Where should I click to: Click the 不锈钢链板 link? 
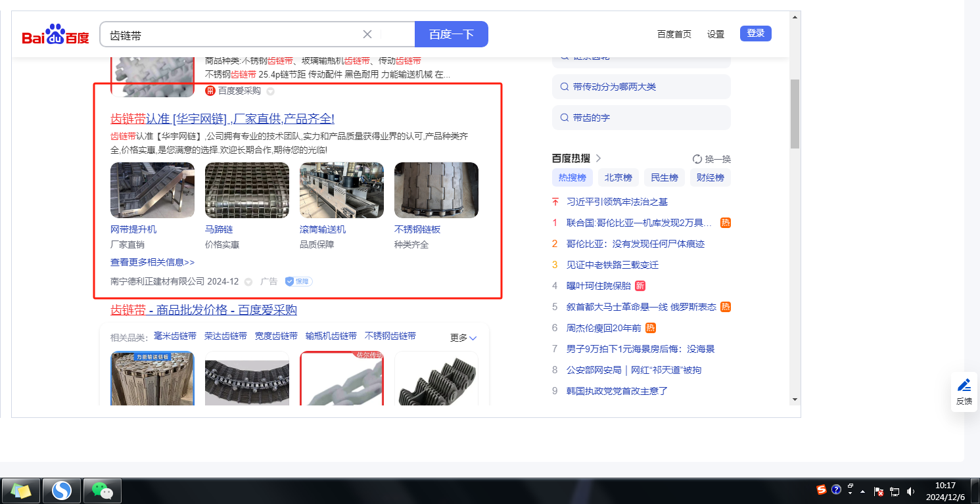tap(417, 229)
